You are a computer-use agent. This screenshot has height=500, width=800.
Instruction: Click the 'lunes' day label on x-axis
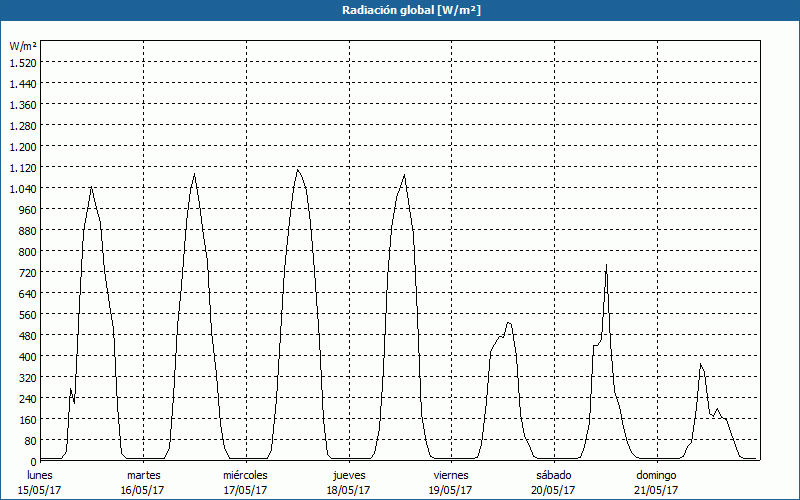coord(40,474)
